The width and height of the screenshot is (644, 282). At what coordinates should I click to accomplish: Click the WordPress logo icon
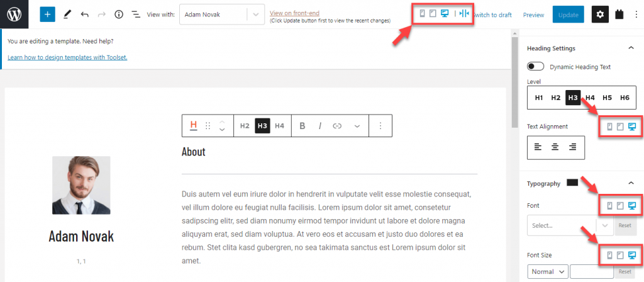pyautogui.click(x=14, y=14)
